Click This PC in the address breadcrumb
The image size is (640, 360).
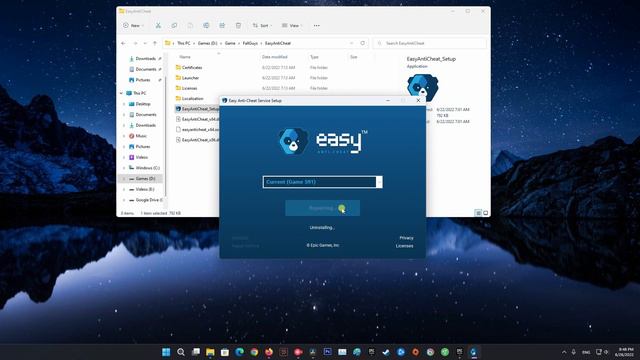(184, 43)
